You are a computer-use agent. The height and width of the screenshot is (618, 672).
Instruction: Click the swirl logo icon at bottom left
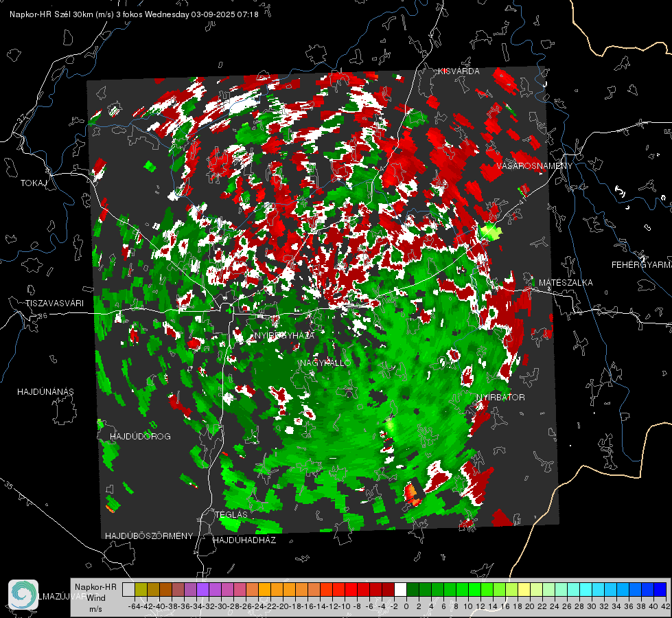click(23, 595)
